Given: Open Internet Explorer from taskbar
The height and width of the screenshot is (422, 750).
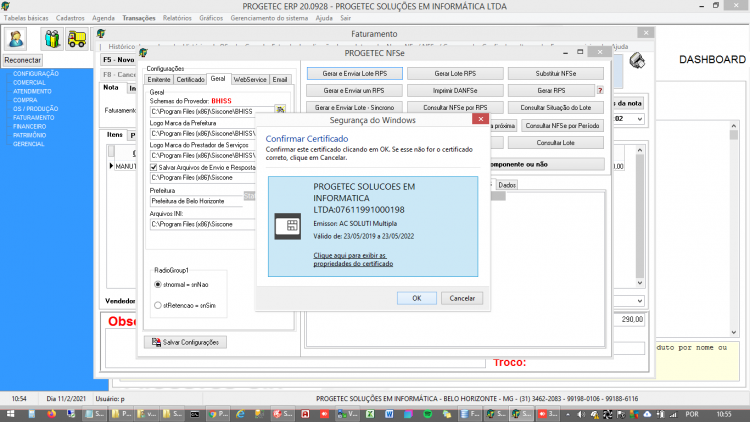Looking at the screenshot, I should pos(240,414).
